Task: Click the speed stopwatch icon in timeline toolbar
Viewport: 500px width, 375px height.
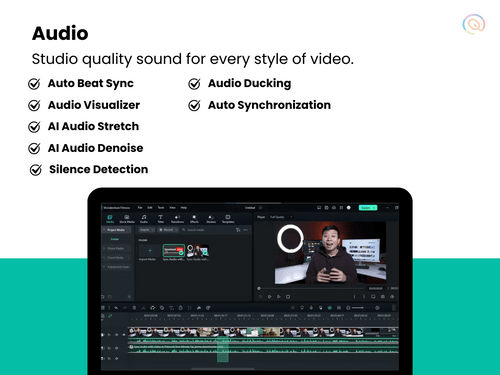Action: click(180, 308)
